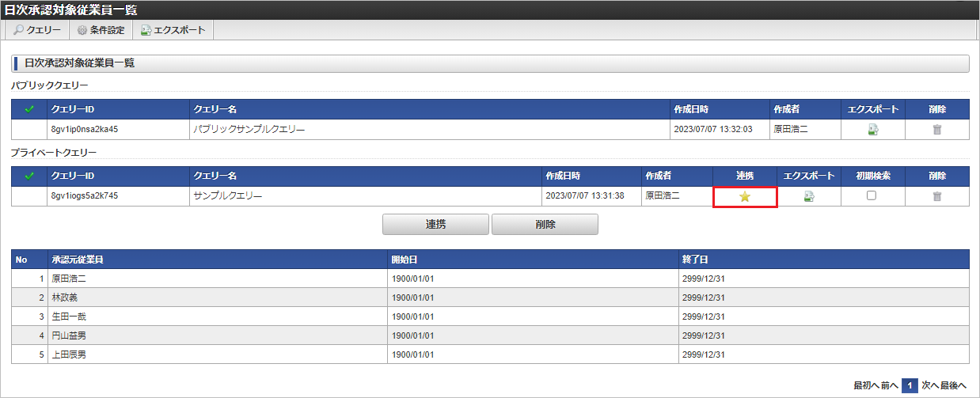Select query ID 8gv1iogs5a2k745

coord(84,196)
